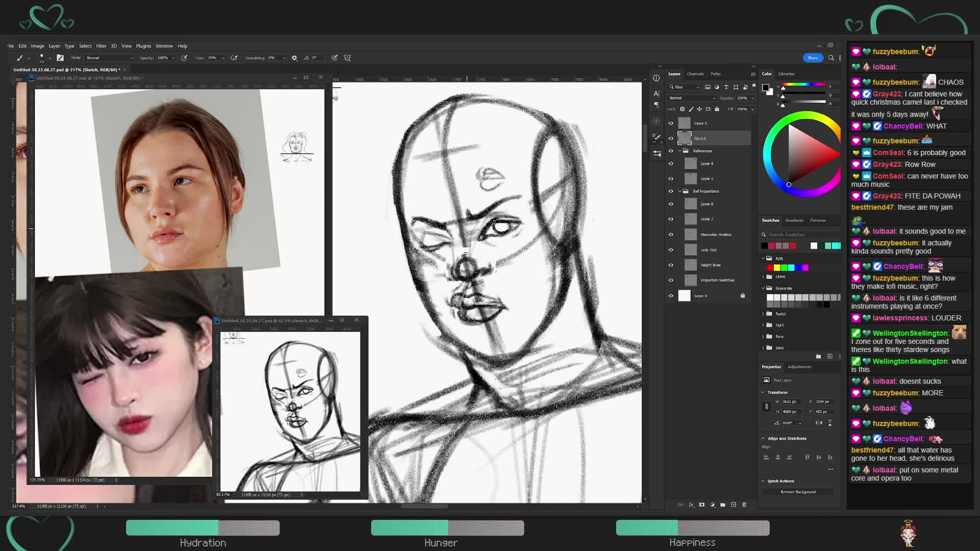Open the Character panel icon
Screen dimensions: 980x551
[656, 93]
